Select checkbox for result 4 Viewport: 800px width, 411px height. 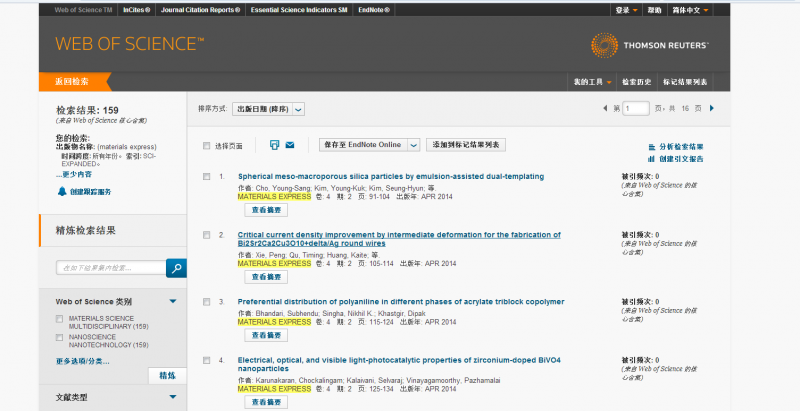click(207, 361)
